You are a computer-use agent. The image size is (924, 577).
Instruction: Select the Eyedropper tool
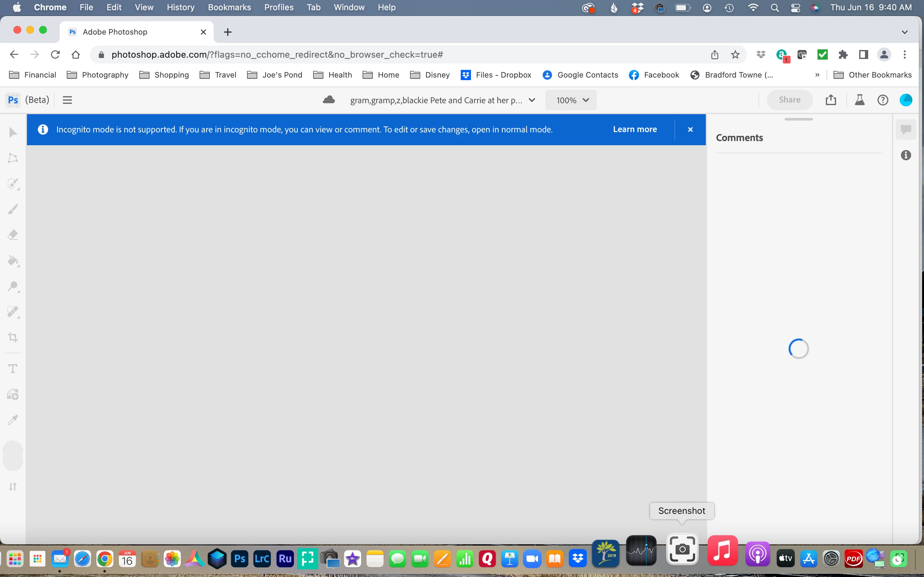coord(13,420)
